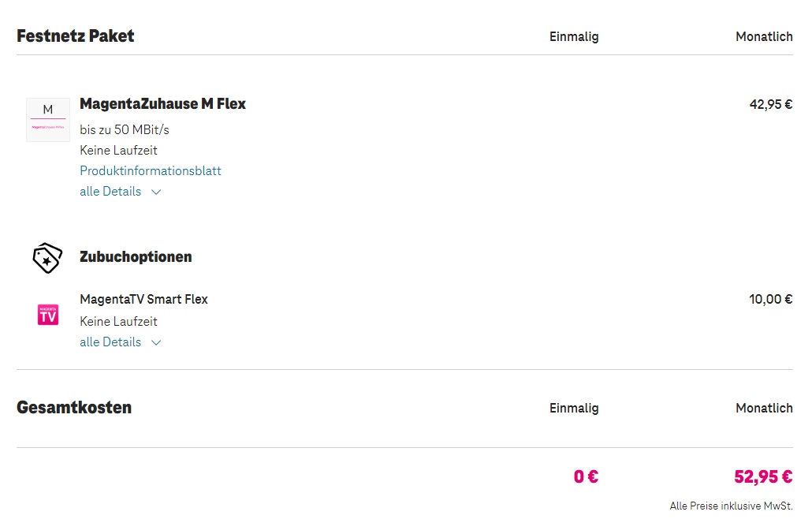Image resolution: width=812 pixels, height=519 pixels.
Task: Open the Produktinformationsblatt link
Action: click(151, 171)
